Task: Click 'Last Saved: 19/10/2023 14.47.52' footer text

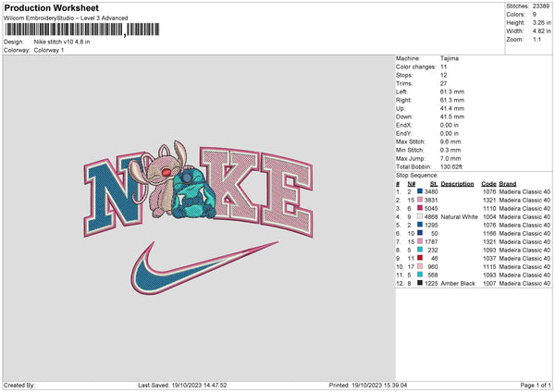Action: pyautogui.click(x=182, y=386)
